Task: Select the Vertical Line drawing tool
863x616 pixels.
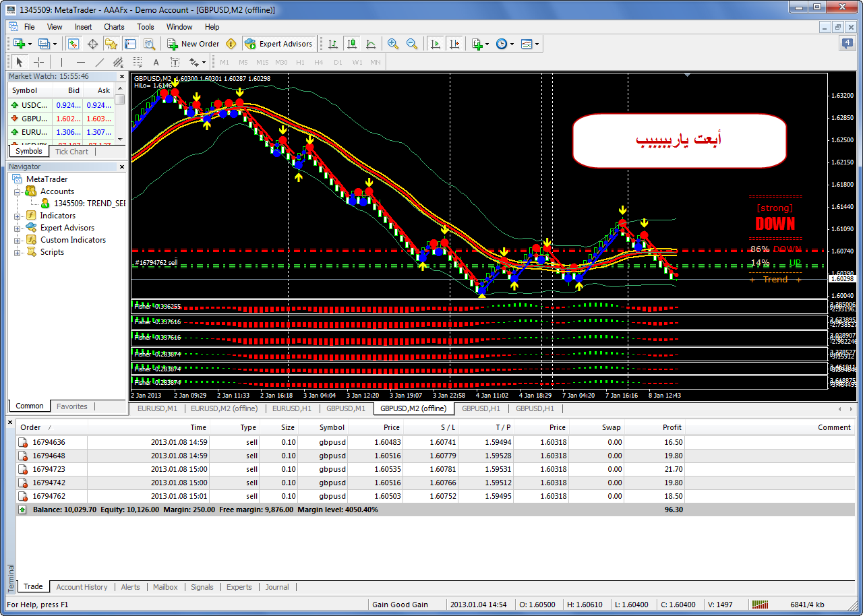Action: (x=62, y=62)
